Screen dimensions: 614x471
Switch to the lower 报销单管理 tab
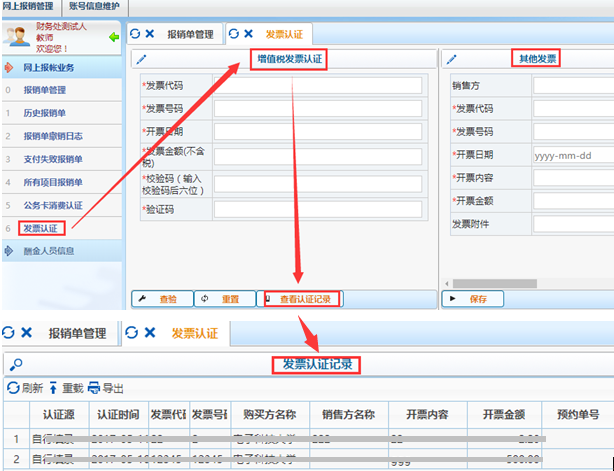(x=78, y=334)
